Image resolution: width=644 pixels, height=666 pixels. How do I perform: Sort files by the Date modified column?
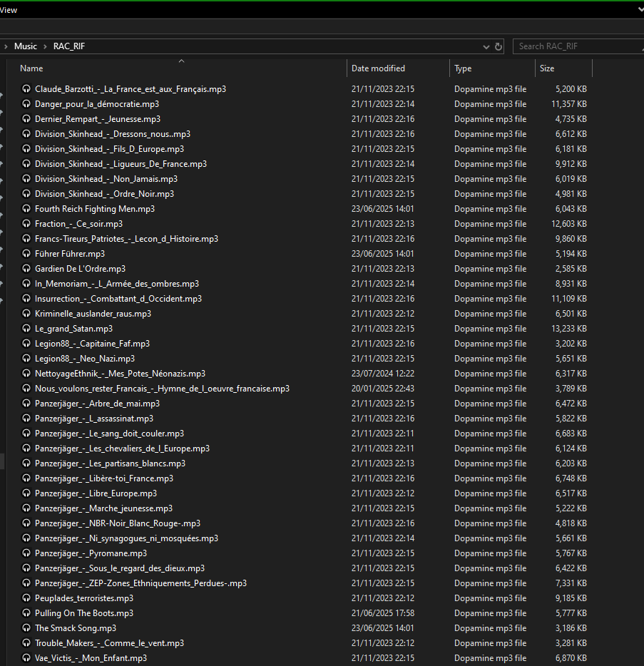tap(378, 68)
